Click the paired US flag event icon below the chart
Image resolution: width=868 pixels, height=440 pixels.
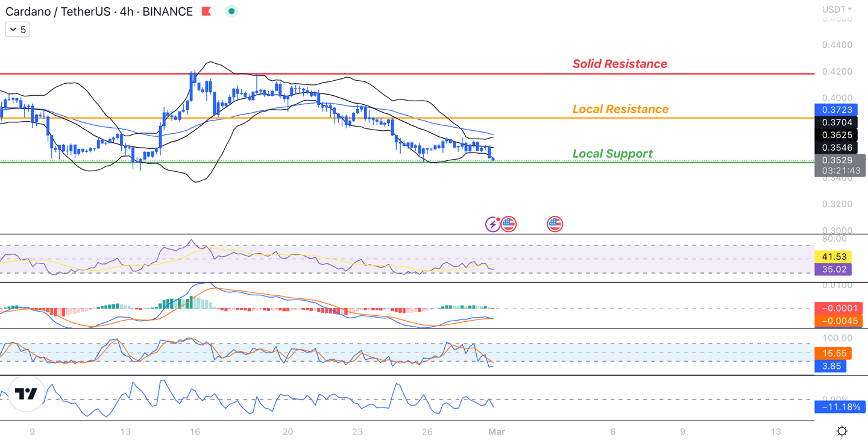(x=509, y=224)
